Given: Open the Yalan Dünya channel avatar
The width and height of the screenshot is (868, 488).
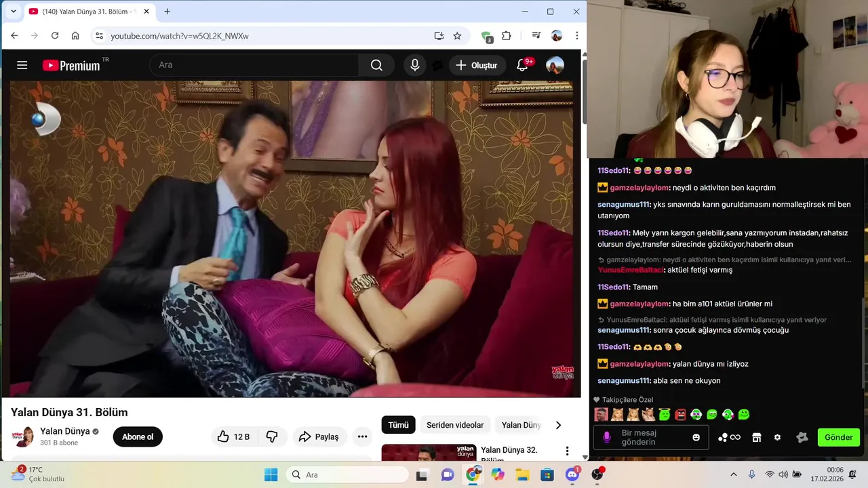Looking at the screenshot, I should 22,436.
